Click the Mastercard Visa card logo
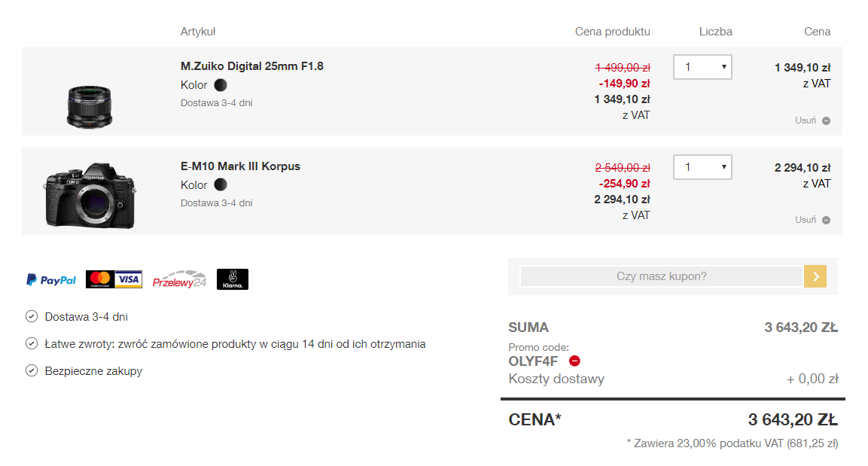This screenshot has height=466, width=868. click(x=114, y=279)
